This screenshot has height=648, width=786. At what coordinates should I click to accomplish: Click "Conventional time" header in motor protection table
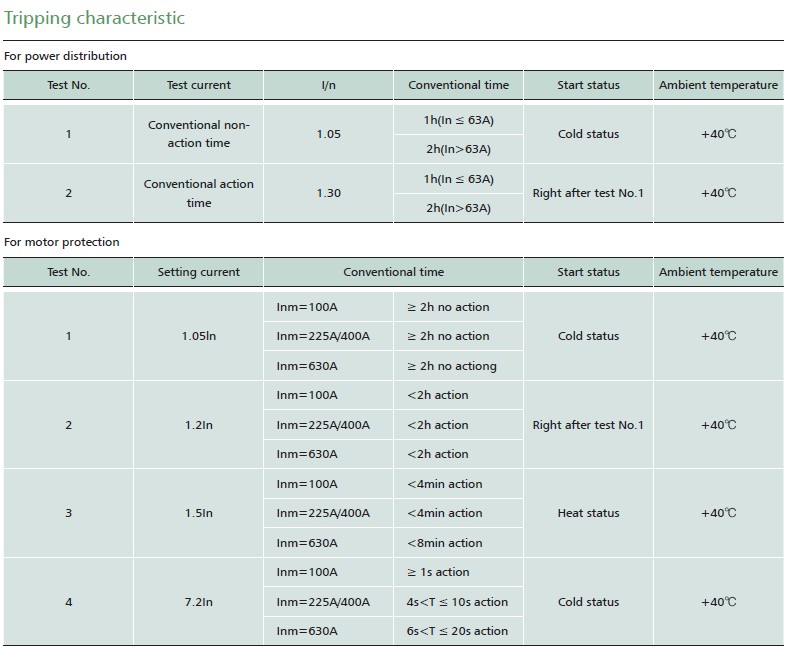coord(394,272)
